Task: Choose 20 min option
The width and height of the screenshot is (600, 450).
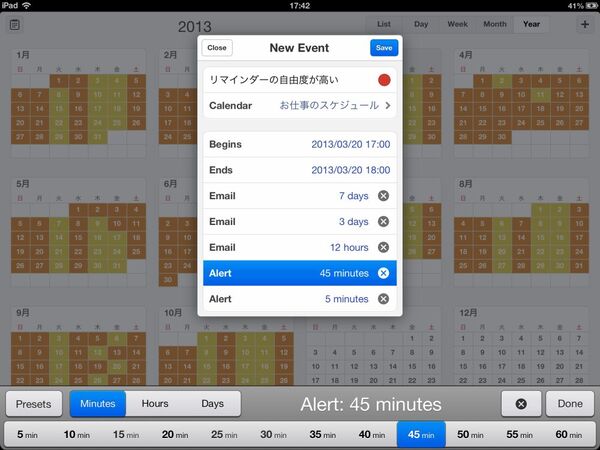Action: [175, 435]
